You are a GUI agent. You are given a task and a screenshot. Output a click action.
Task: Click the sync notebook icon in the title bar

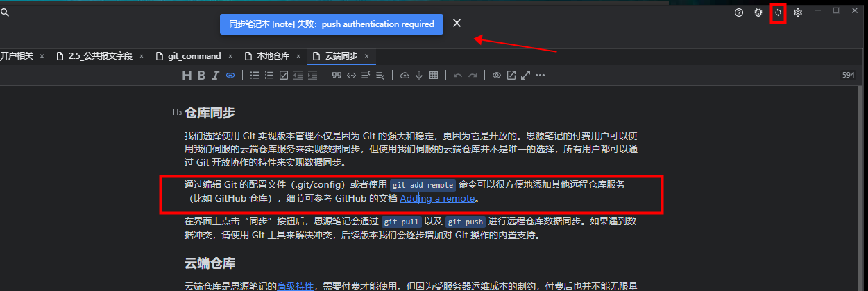pyautogui.click(x=778, y=12)
